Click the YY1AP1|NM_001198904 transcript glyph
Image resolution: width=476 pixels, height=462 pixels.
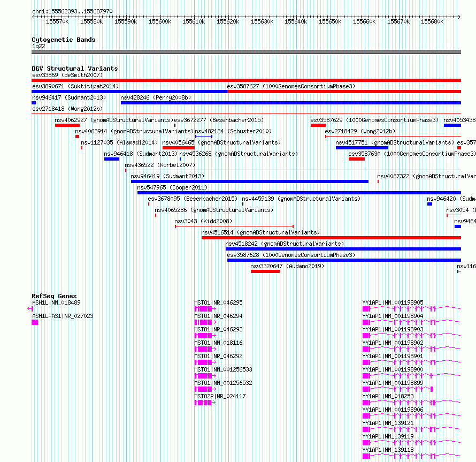click(412, 322)
